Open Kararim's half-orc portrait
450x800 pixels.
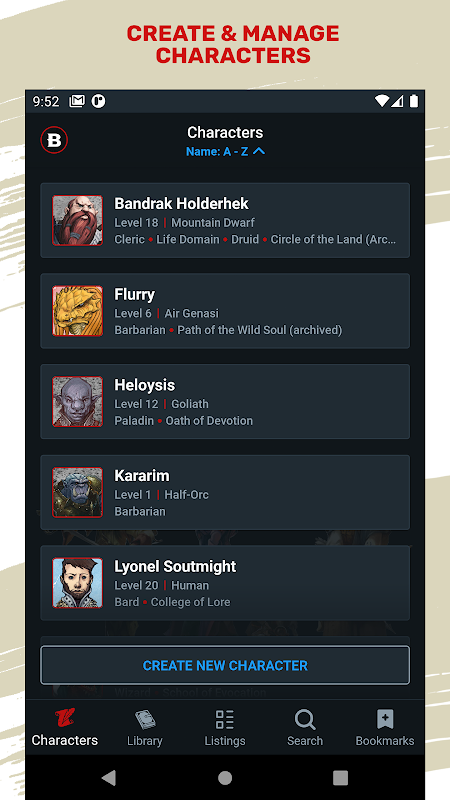click(78, 492)
